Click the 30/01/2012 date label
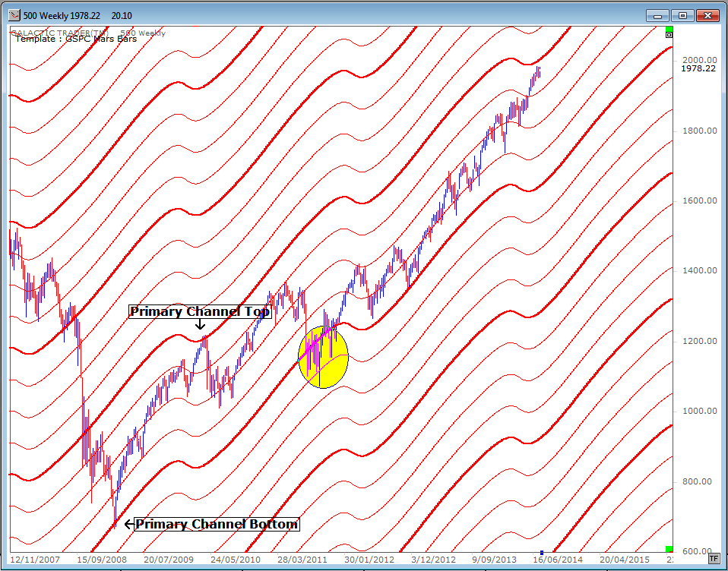The width and height of the screenshot is (728, 571). pos(369,560)
